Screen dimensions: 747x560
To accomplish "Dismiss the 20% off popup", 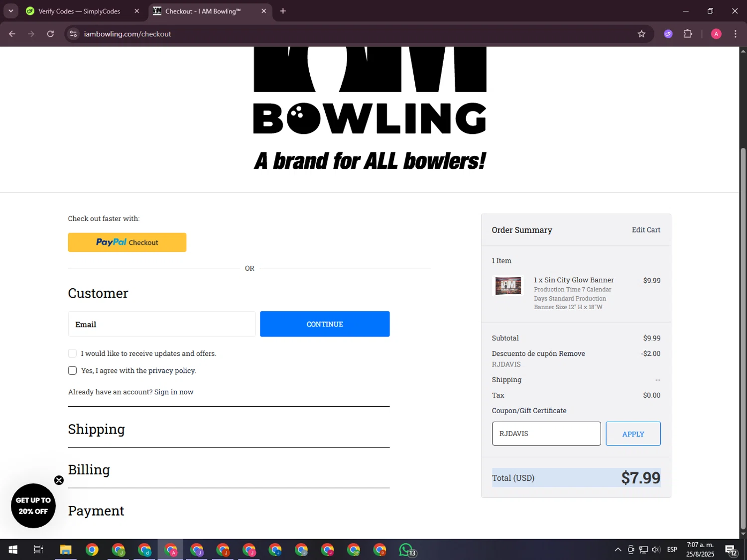I will point(59,480).
